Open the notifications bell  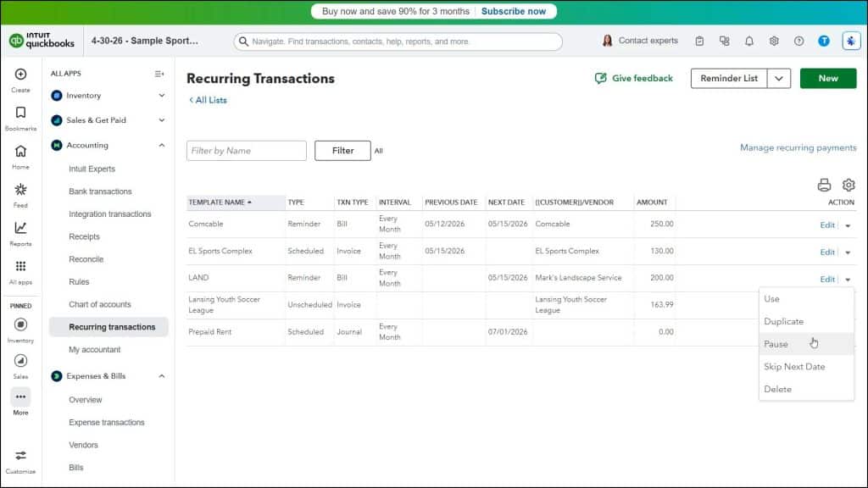[749, 41]
